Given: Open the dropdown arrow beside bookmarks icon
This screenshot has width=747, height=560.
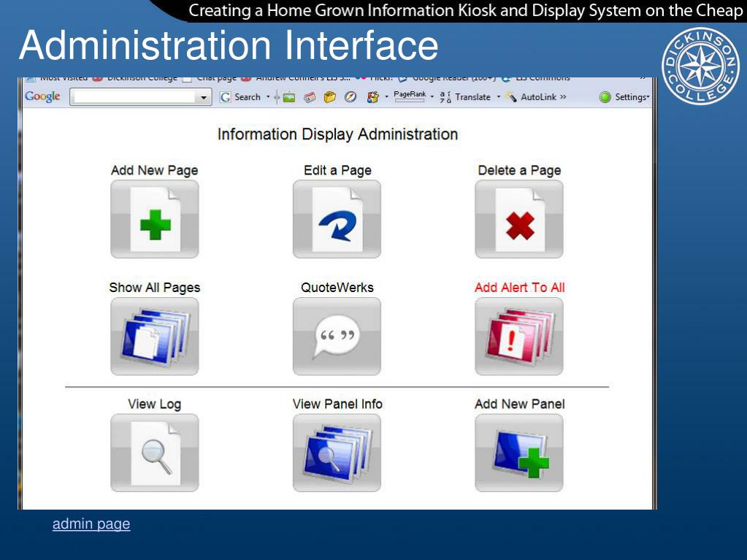Looking at the screenshot, I should click(x=386, y=96).
